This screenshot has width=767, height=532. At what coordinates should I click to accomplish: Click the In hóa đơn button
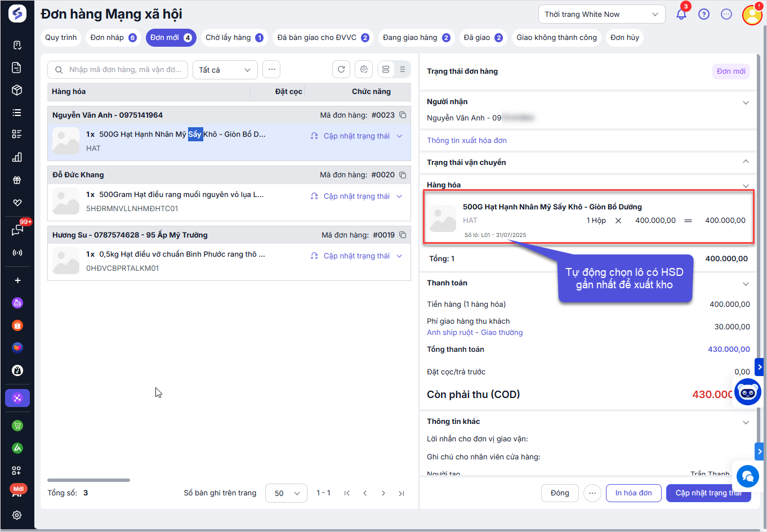(x=633, y=493)
